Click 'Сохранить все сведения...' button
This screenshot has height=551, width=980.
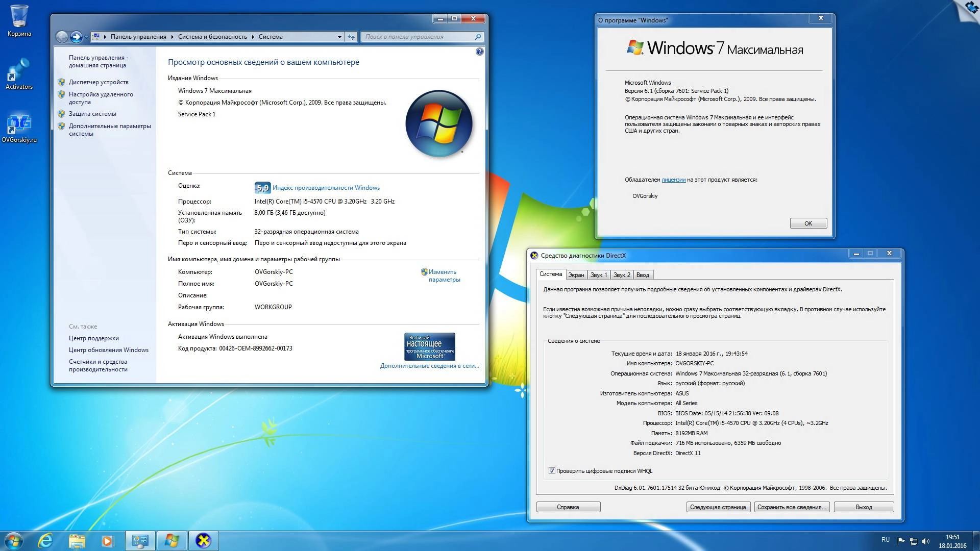pyautogui.click(x=792, y=507)
